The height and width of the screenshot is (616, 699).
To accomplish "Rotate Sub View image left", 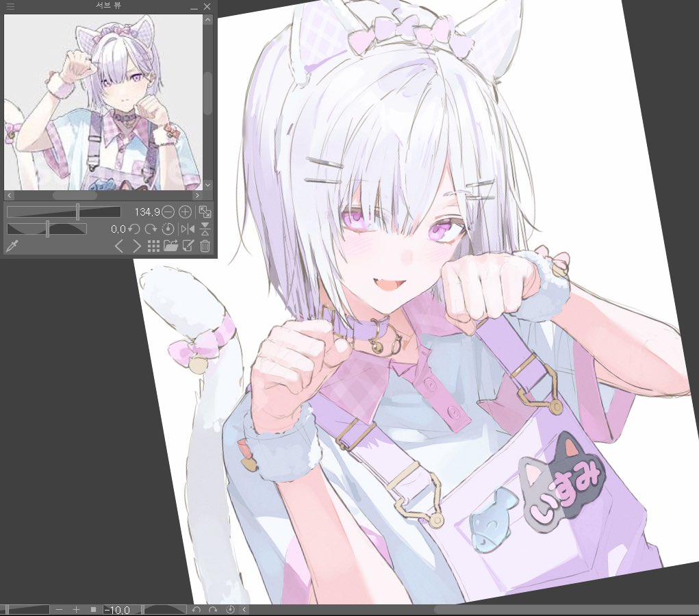I will [134, 229].
